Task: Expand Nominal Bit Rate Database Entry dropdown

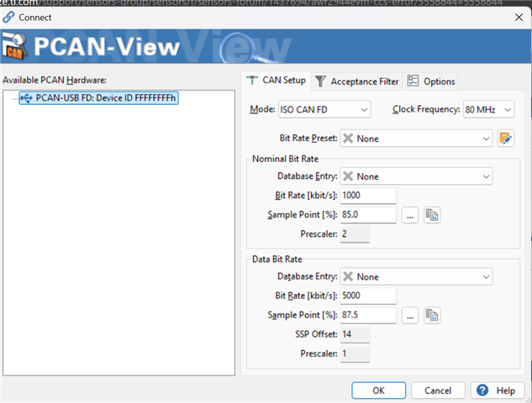Action: pyautogui.click(x=416, y=176)
